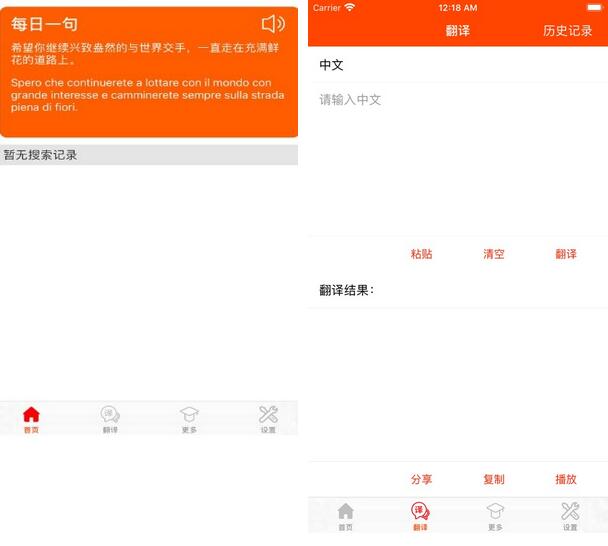Select the Italian sentence starting with Spero
Screen dimensions: 608x546
click(x=147, y=95)
